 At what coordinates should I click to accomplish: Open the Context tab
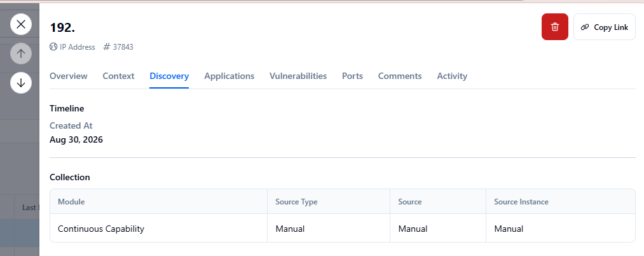pos(118,76)
